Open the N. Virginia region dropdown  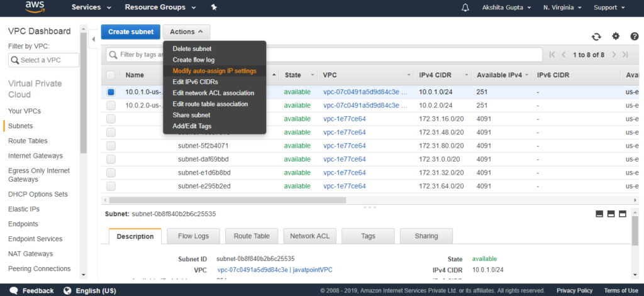click(562, 8)
